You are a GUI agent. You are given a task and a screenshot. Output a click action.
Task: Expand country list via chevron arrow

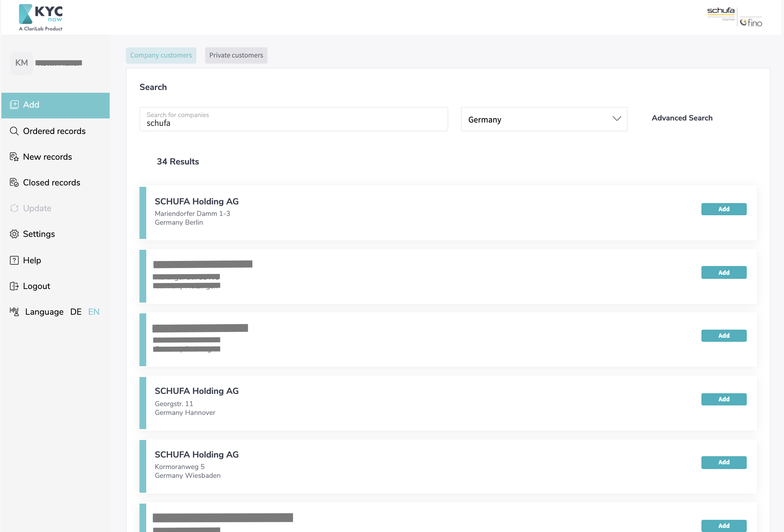pyautogui.click(x=617, y=118)
